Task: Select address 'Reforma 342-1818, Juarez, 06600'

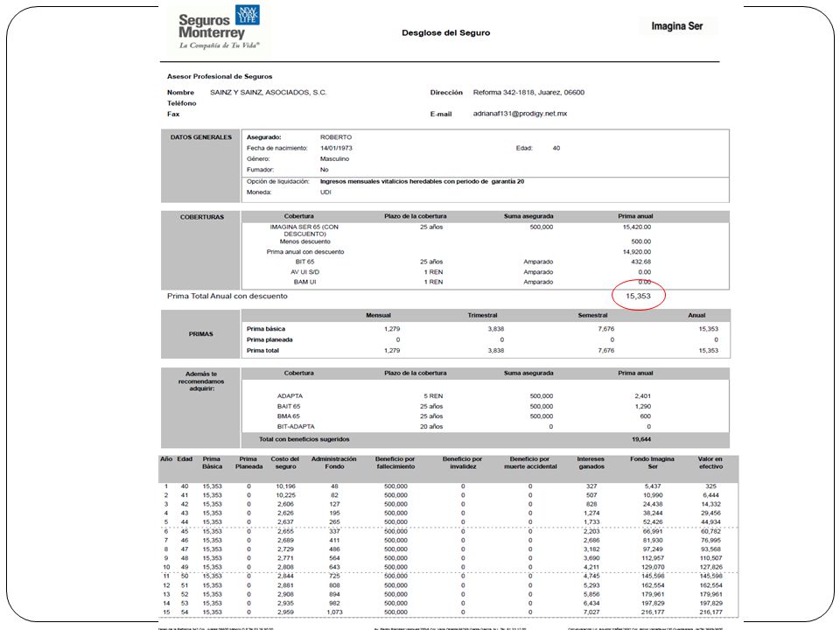Action: point(528,92)
